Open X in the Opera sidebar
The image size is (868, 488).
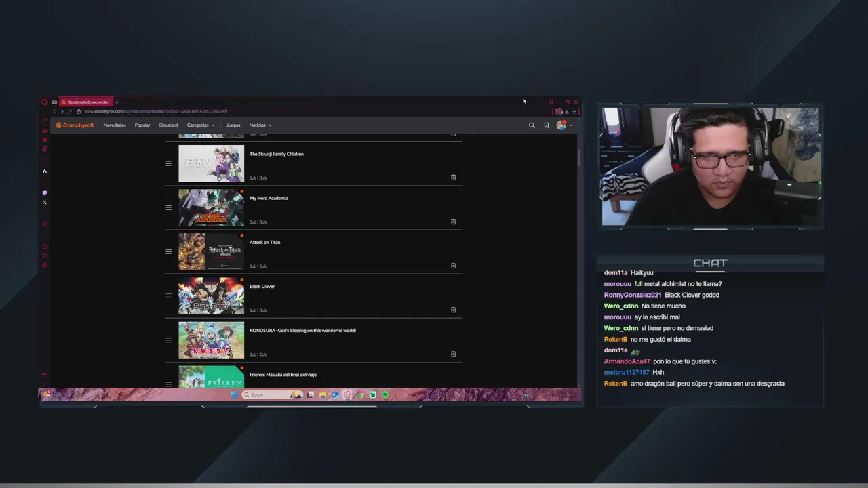click(45, 203)
